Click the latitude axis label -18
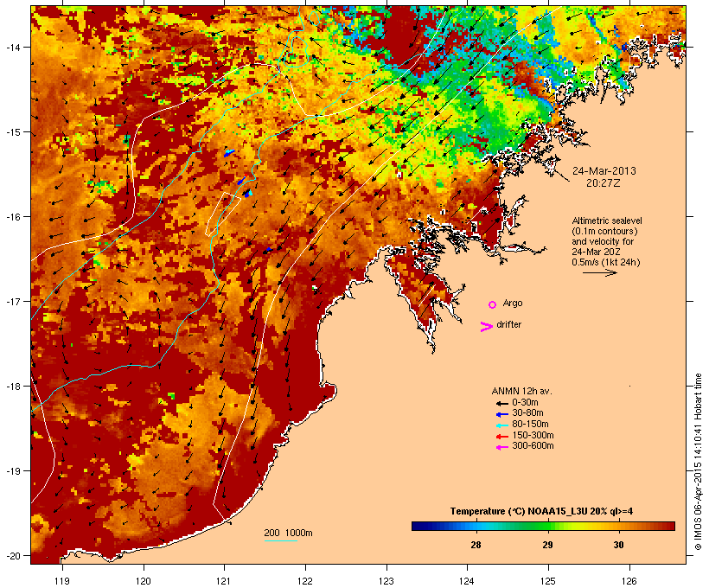Screen dimensions: 709x588 pyautogui.click(x=12, y=387)
